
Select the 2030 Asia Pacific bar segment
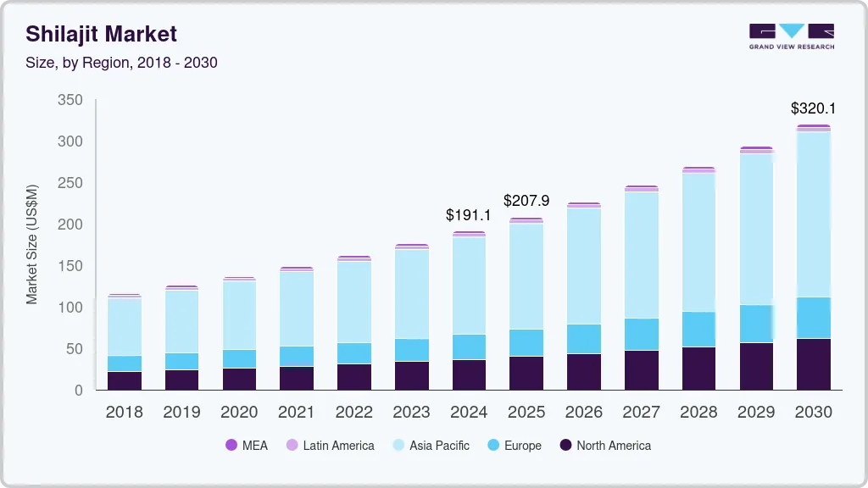814,214
